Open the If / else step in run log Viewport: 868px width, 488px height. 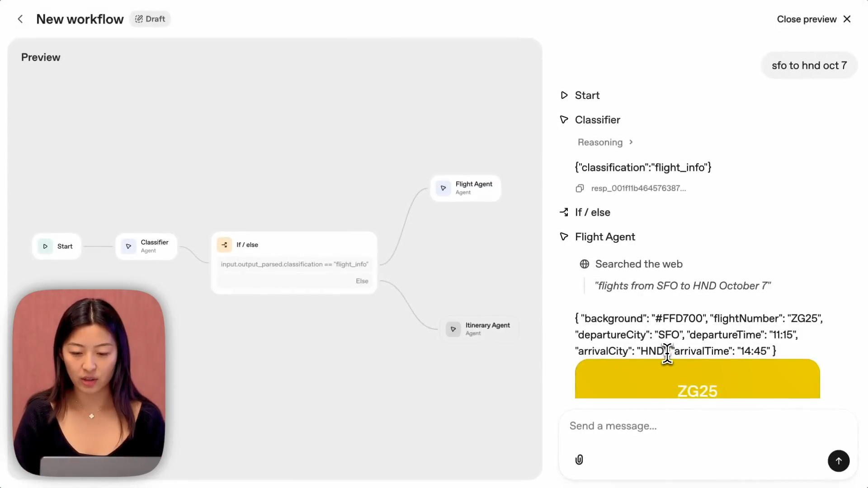(x=592, y=212)
